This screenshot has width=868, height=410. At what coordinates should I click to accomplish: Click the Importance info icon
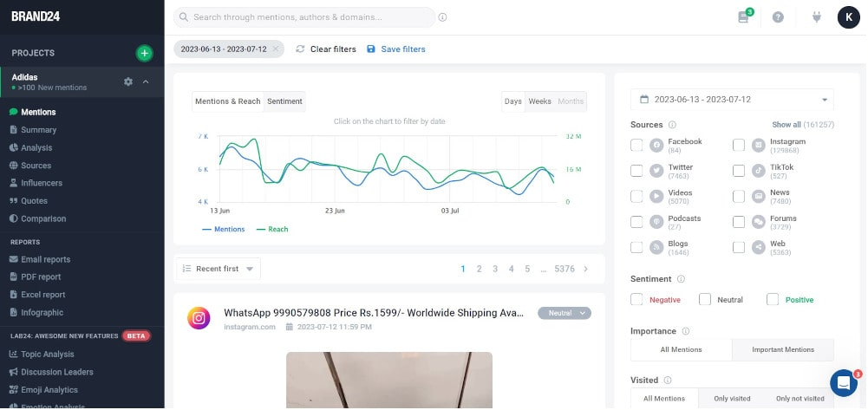coord(685,331)
